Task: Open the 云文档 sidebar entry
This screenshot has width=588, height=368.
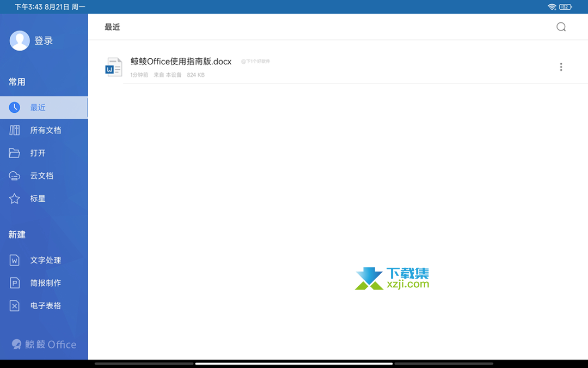Action: (x=44, y=176)
